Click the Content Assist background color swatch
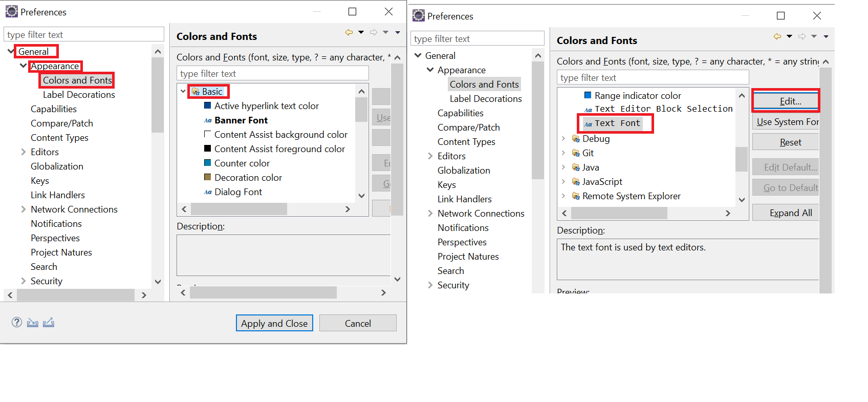 pyautogui.click(x=208, y=134)
